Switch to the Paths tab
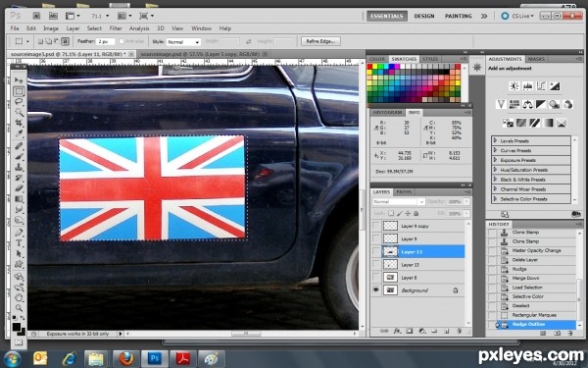Image resolution: width=588 pixels, height=368 pixels. 404,192
